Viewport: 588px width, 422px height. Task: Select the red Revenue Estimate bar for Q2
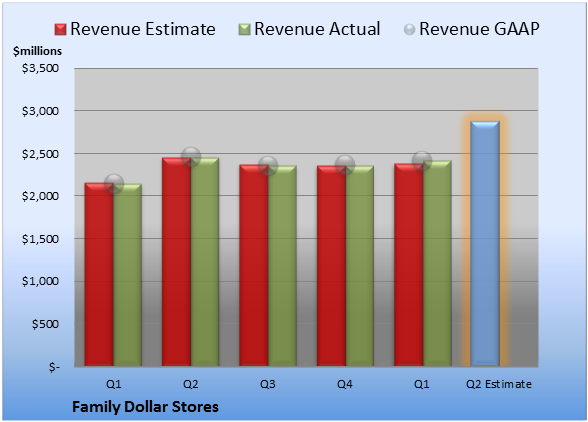[x=176, y=262]
